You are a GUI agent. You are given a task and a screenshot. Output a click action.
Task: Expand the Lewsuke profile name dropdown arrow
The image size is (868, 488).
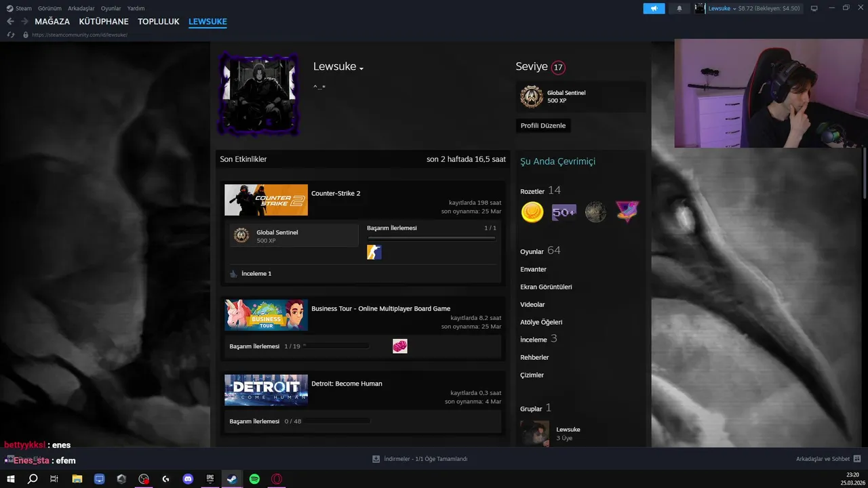(361, 68)
